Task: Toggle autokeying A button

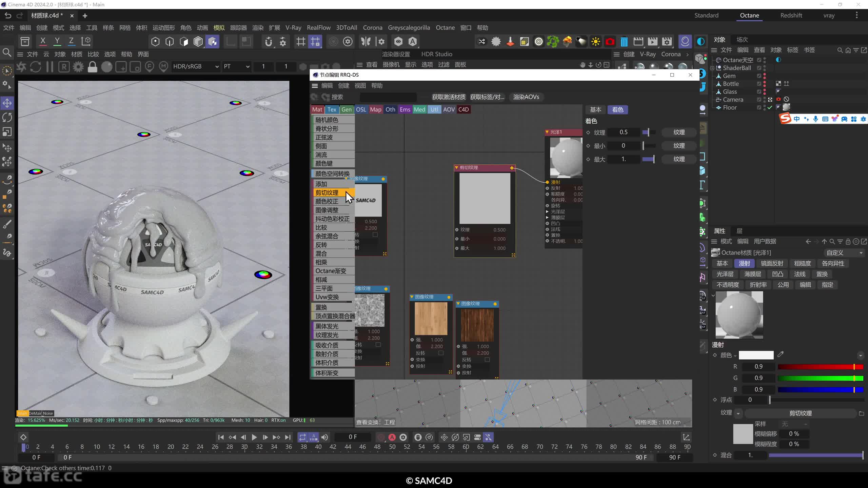Action: pyautogui.click(x=392, y=437)
